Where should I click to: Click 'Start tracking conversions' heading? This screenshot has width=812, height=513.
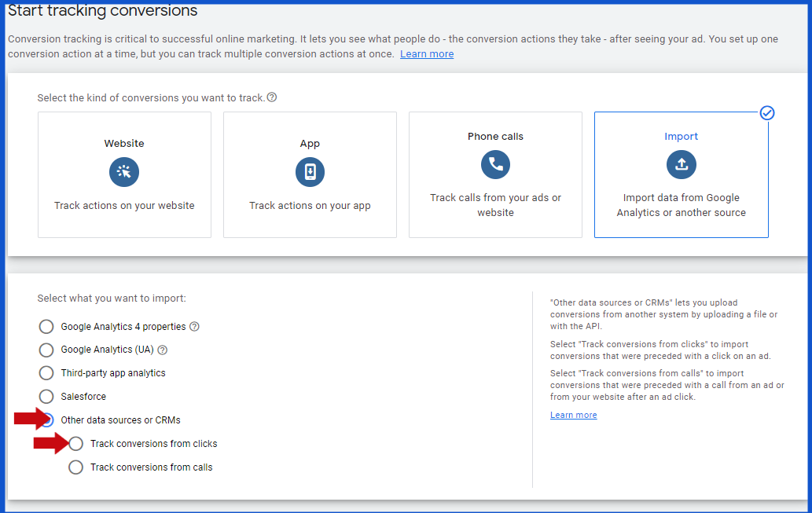(x=102, y=10)
